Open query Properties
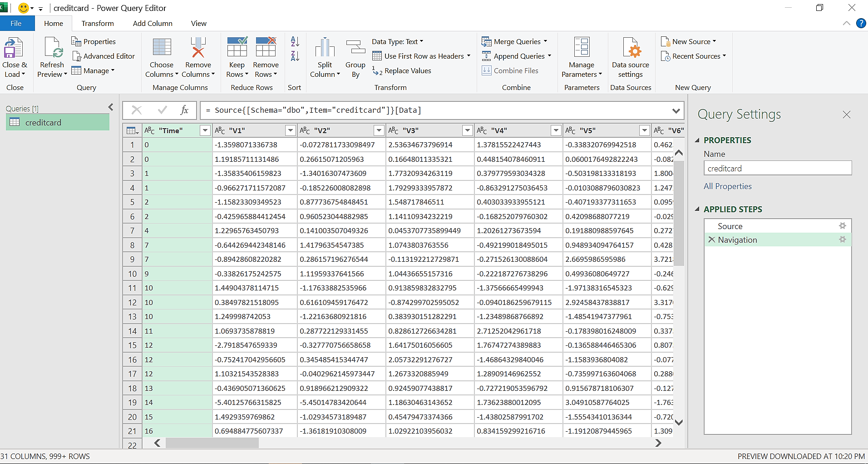This screenshot has width=868, height=464. pos(94,41)
